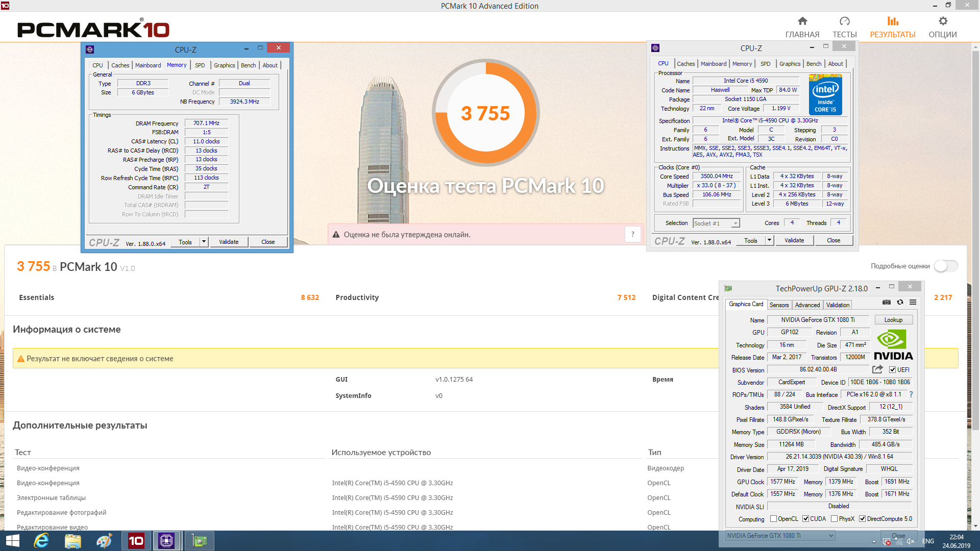Toggle the CUDA checkbox in GPU-Z
The image size is (980, 551).
pyautogui.click(x=805, y=519)
